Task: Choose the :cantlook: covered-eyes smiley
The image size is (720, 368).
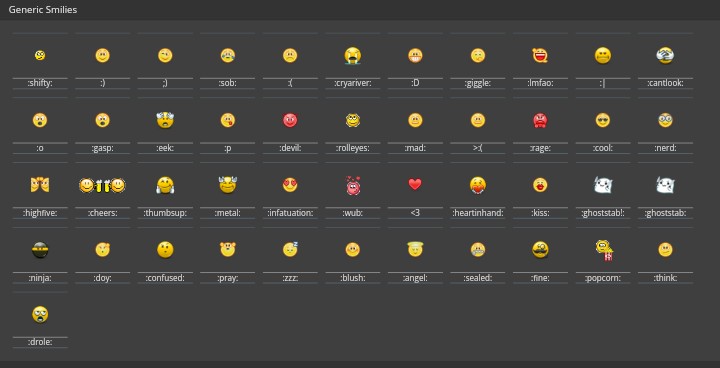Action: pyautogui.click(x=665, y=56)
